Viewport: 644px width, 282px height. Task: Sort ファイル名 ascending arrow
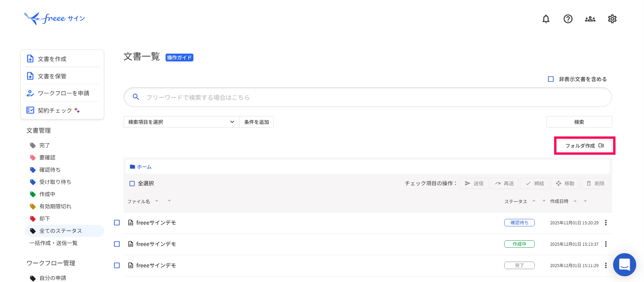(157, 201)
